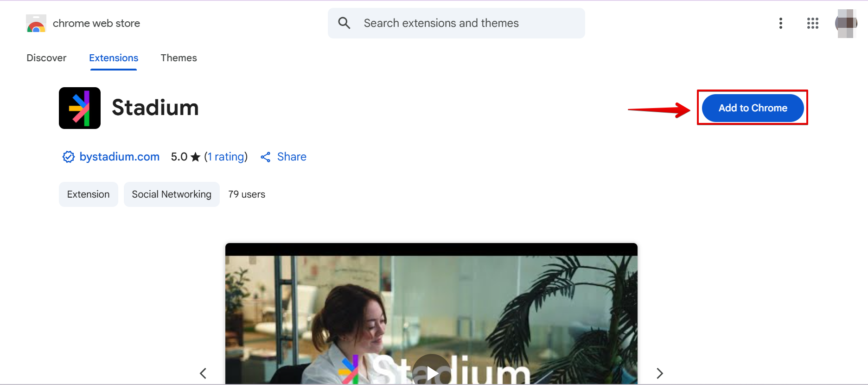Click the Chrome Web Store logo icon
Screen dimensions: 868x385
(36, 23)
